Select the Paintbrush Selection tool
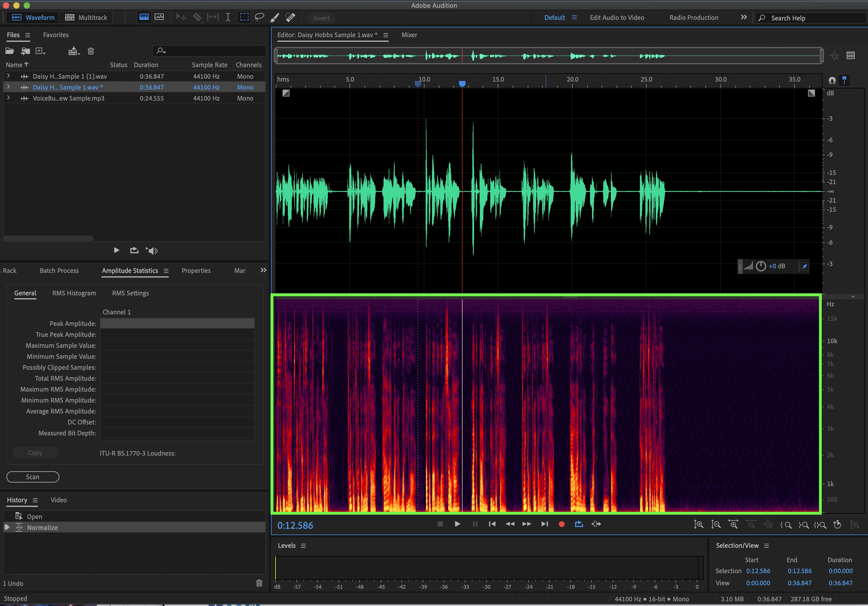868x606 pixels. pyautogui.click(x=275, y=17)
